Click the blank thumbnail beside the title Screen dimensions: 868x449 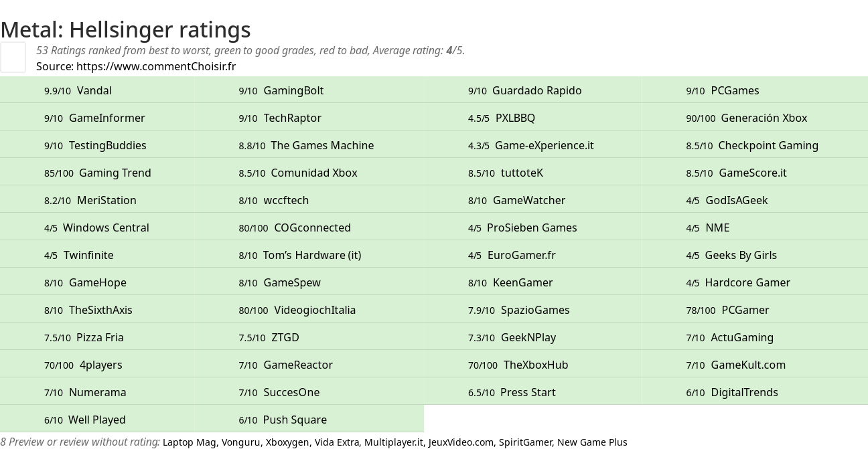tap(13, 57)
